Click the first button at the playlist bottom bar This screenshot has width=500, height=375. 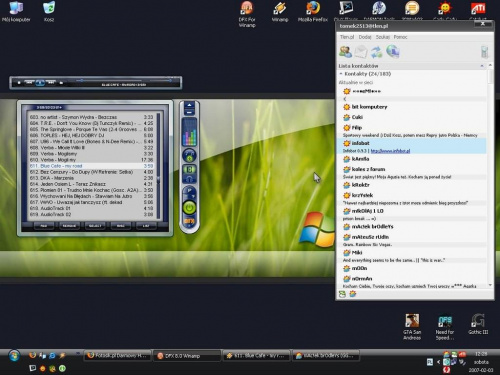click(x=44, y=226)
